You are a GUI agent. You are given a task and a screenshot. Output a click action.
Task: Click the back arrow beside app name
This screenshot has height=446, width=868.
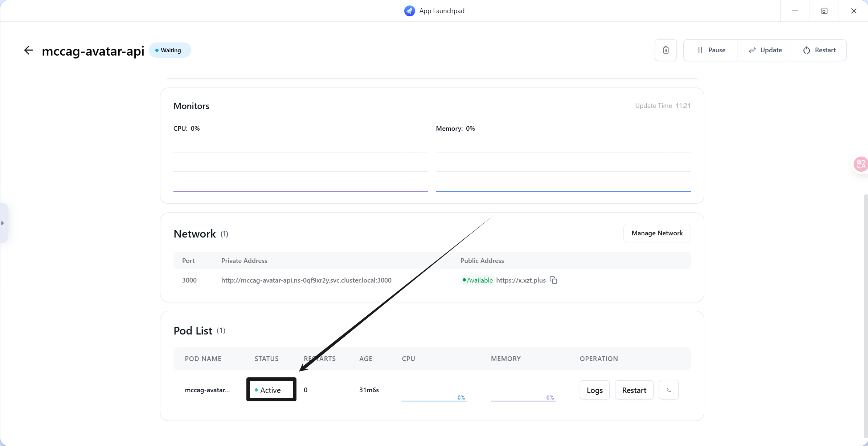[28, 50]
